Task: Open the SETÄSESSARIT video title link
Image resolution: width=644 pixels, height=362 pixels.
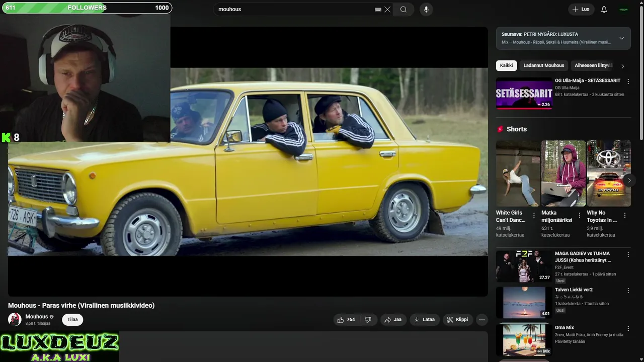Action: tap(587, 80)
